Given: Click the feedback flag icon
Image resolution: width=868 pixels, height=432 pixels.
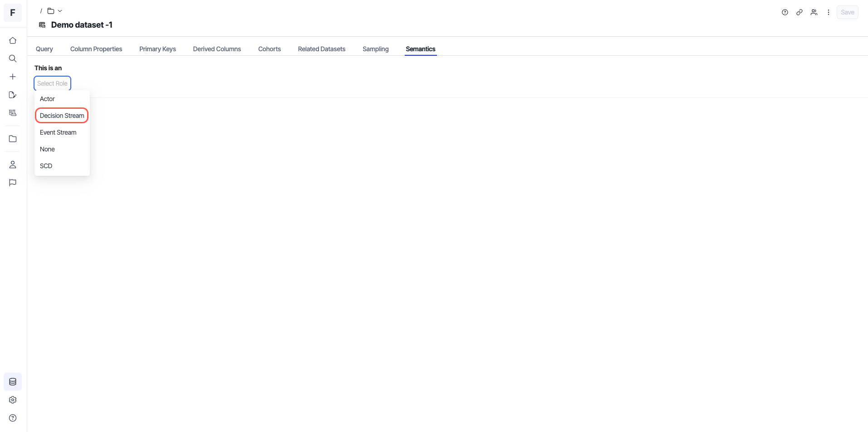Looking at the screenshot, I should point(12,182).
